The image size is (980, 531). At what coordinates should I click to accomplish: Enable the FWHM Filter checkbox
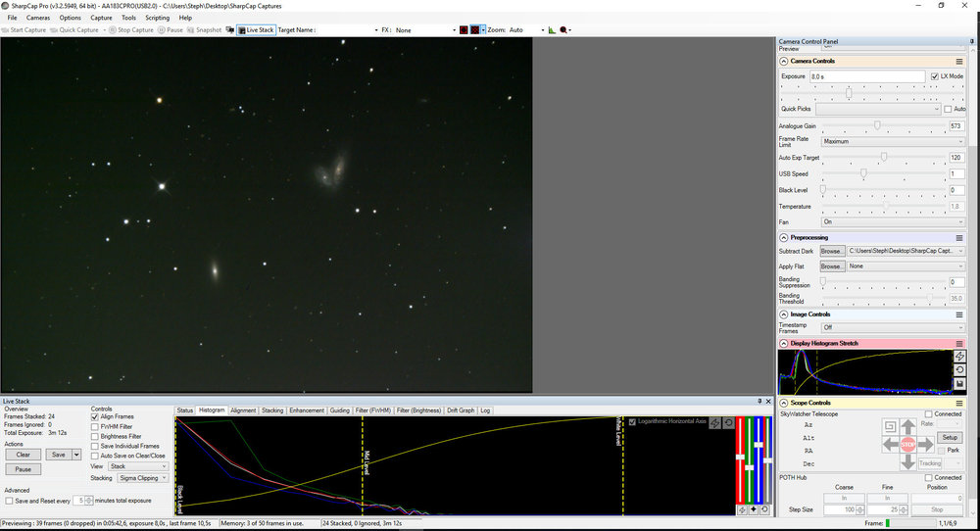[95, 427]
